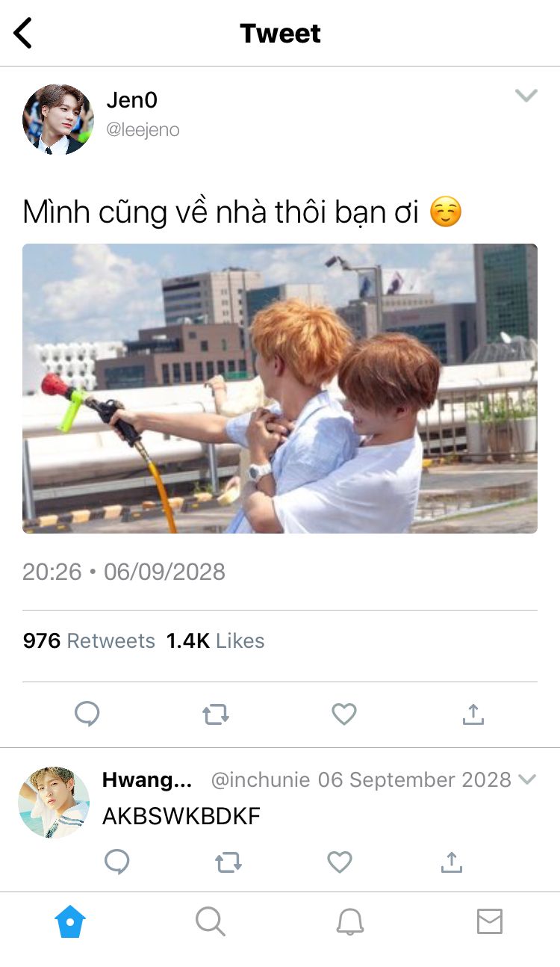This screenshot has width=560, height=967.
Task: Like Jen0's tweet with heart icon
Action: (344, 714)
